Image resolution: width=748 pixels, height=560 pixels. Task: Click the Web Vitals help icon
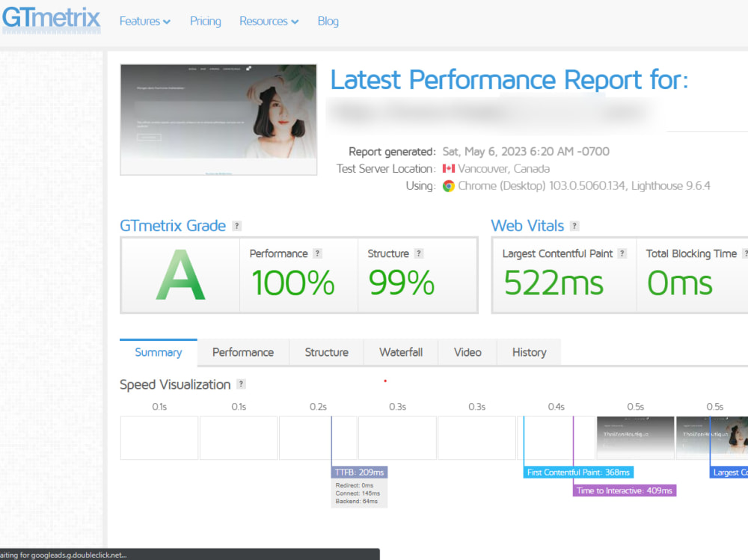click(x=574, y=226)
